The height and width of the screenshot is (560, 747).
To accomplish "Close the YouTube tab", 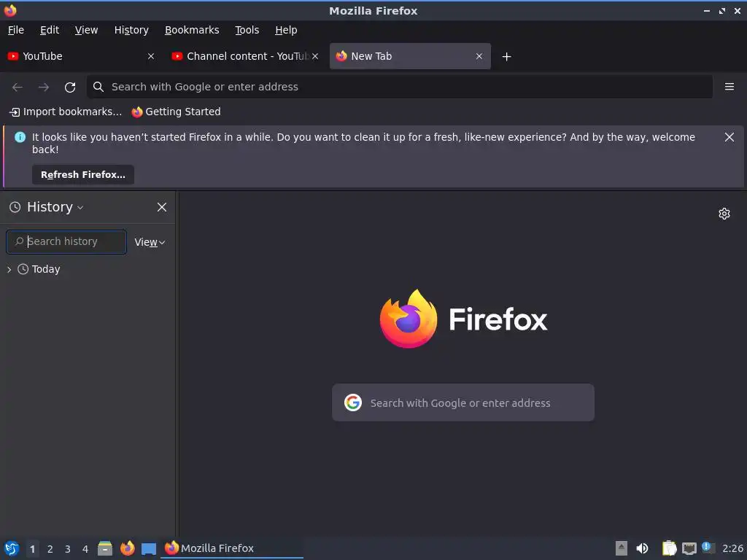I will [151, 56].
